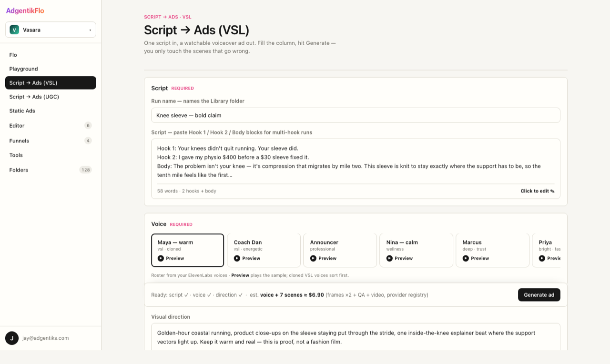Open Folders in the sidebar
The height and width of the screenshot is (364, 610).
click(51, 170)
